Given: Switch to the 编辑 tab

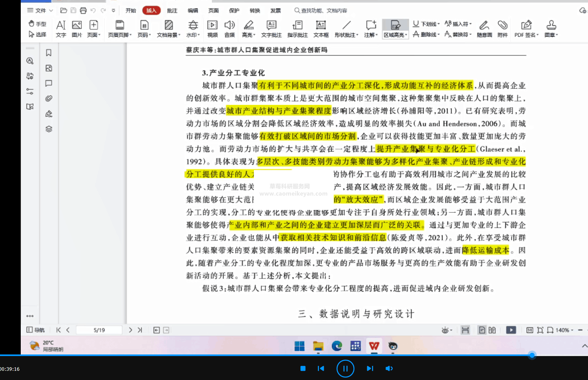Looking at the screenshot, I should pyautogui.click(x=193, y=10).
